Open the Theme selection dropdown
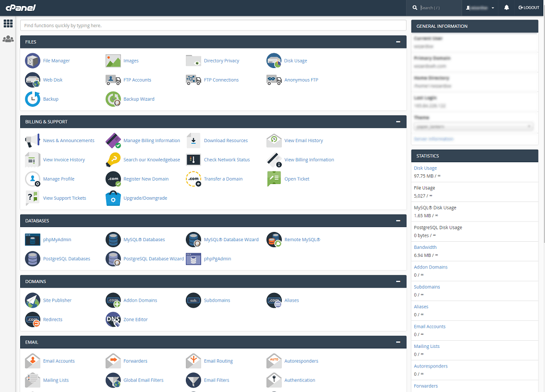The image size is (545, 392). [473, 127]
